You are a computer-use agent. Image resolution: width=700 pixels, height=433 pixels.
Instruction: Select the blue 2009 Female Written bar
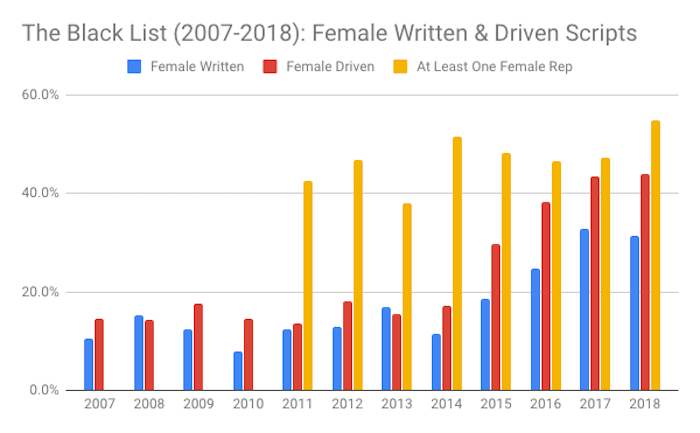tap(188, 360)
